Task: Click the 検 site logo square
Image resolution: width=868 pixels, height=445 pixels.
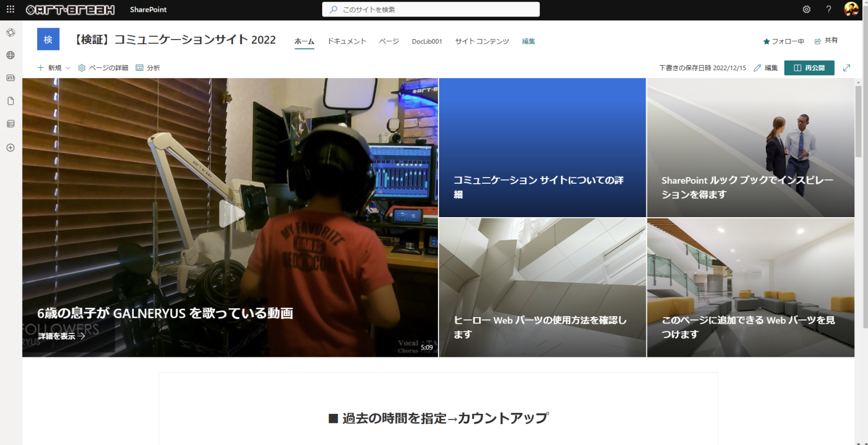Action: click(48, 39)
